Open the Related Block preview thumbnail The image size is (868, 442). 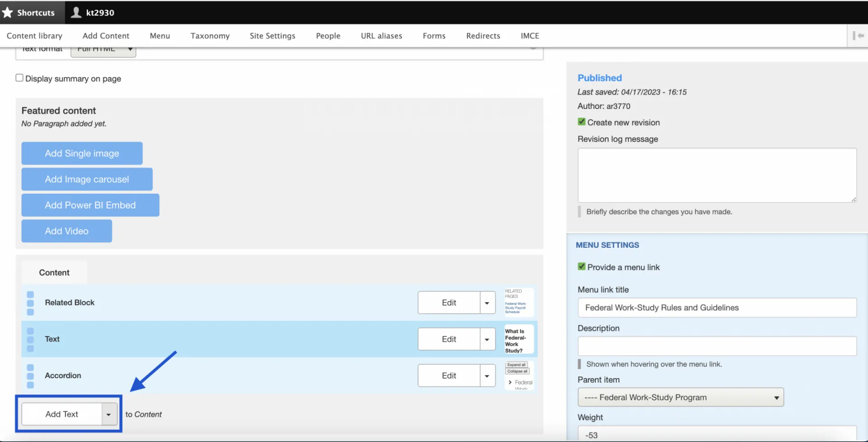tap(519, 302)
